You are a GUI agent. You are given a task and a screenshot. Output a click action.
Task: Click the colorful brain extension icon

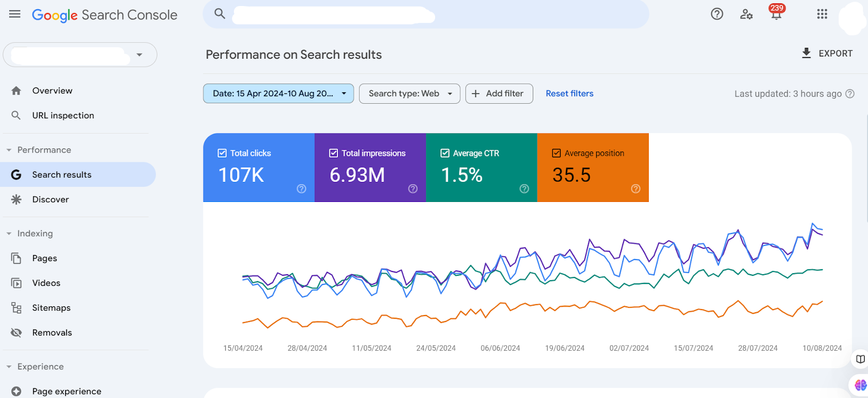click(860, 385)
